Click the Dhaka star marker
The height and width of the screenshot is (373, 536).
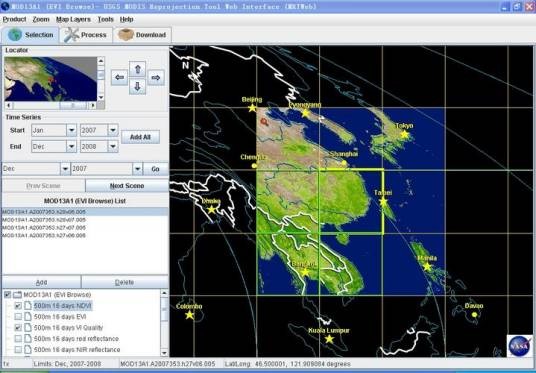[212, 210]
